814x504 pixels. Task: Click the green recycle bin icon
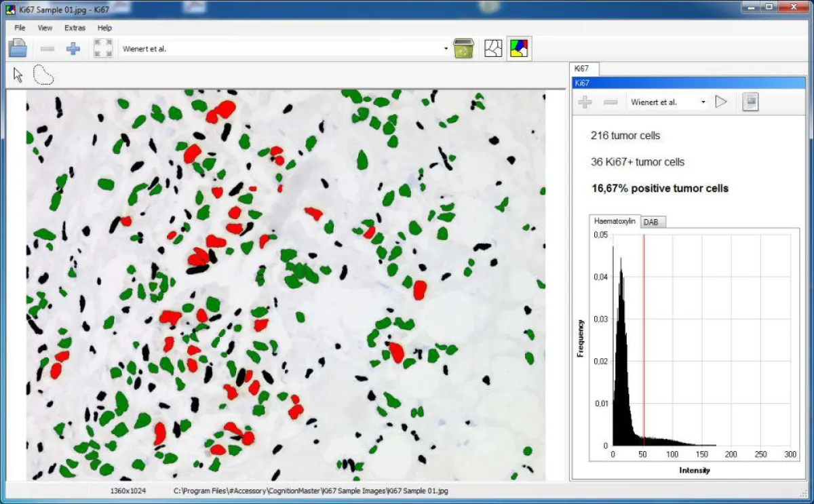click(463, 48)
